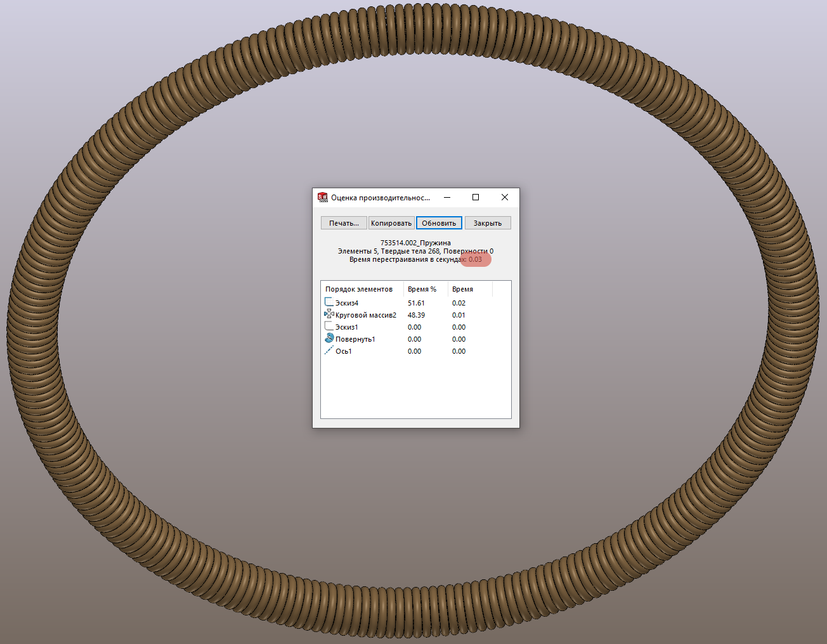Click the Повернуть1 revolve feature icon
Screen dimensions: 827x644
point(329,338)
